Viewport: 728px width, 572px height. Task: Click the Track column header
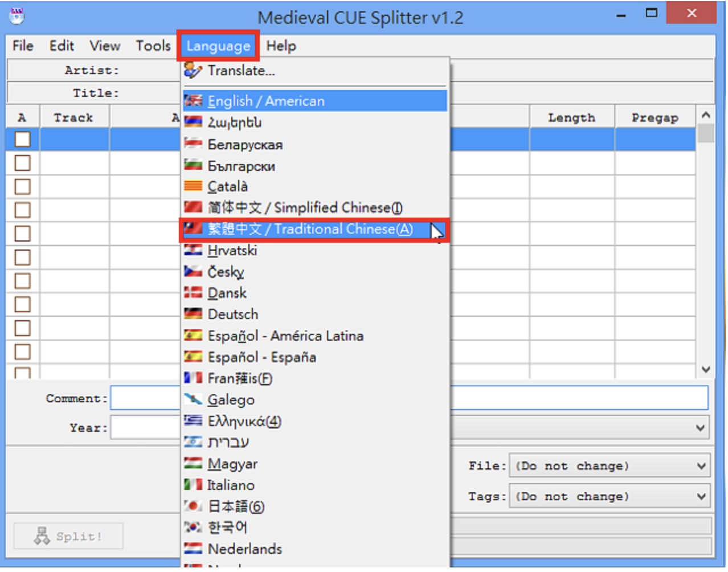[x=74, y=117]
